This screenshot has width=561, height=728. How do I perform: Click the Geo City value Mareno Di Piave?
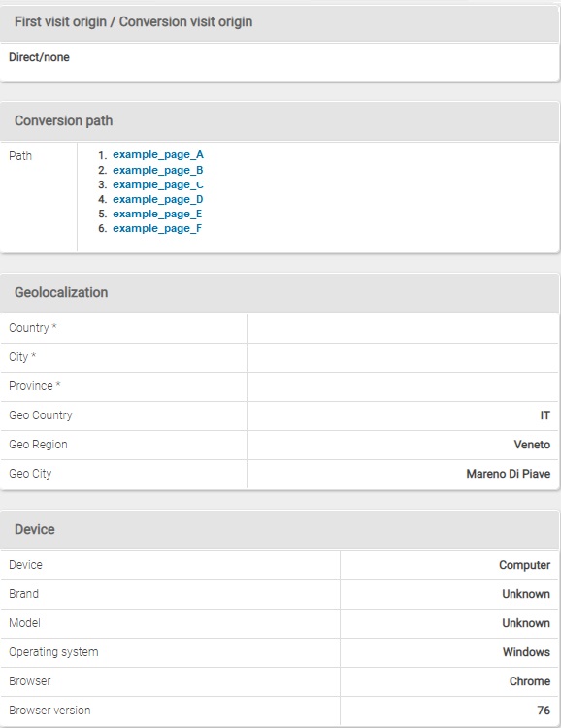click(509, 474)
